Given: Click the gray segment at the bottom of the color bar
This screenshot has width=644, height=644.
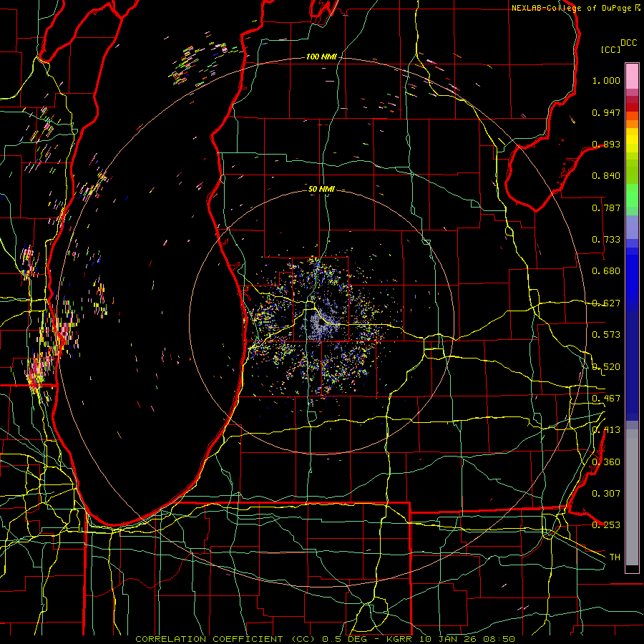Looking at the screenshot, I should coord(632,497).
